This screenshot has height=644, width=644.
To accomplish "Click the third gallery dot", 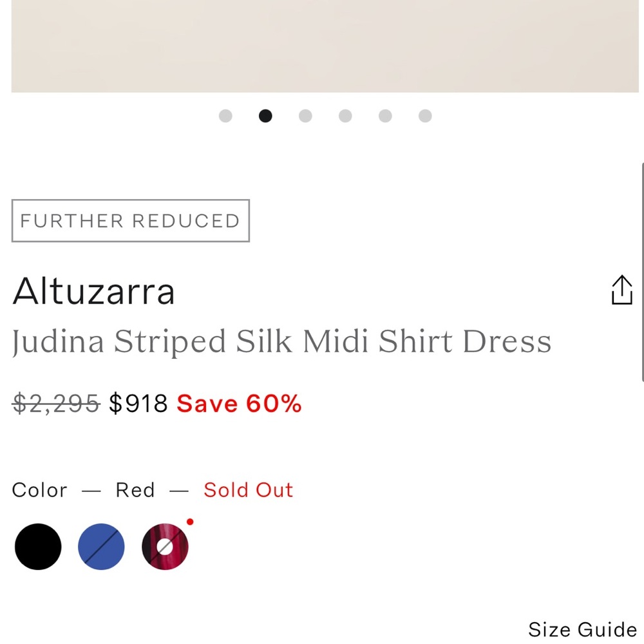I will point(305,116).
